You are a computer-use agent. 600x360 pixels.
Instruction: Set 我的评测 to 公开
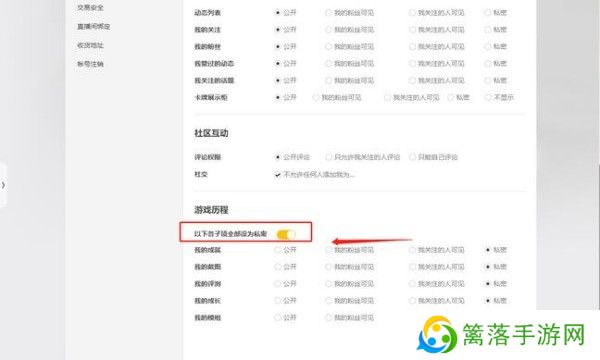pos(277,283)
